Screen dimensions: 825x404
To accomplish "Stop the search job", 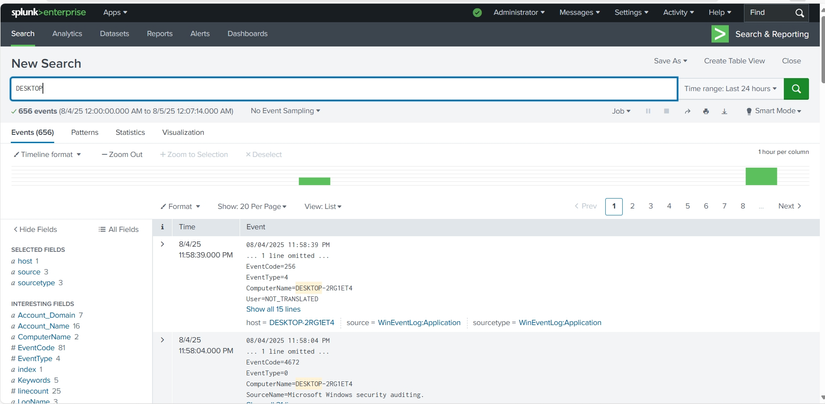I will click(667, 111).
